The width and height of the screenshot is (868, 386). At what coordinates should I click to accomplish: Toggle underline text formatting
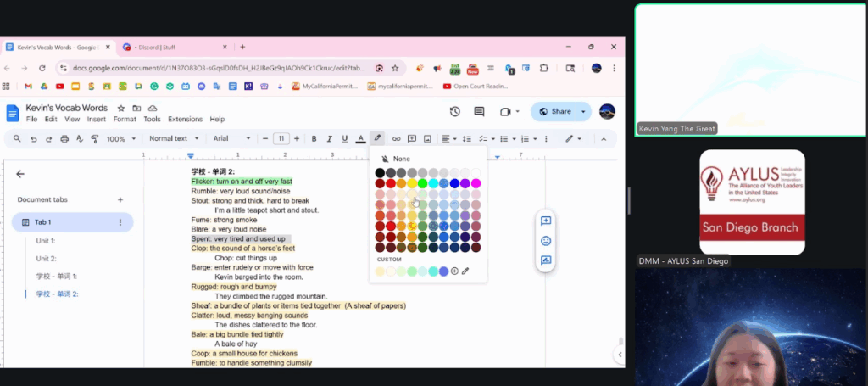(x=344, y=138)
